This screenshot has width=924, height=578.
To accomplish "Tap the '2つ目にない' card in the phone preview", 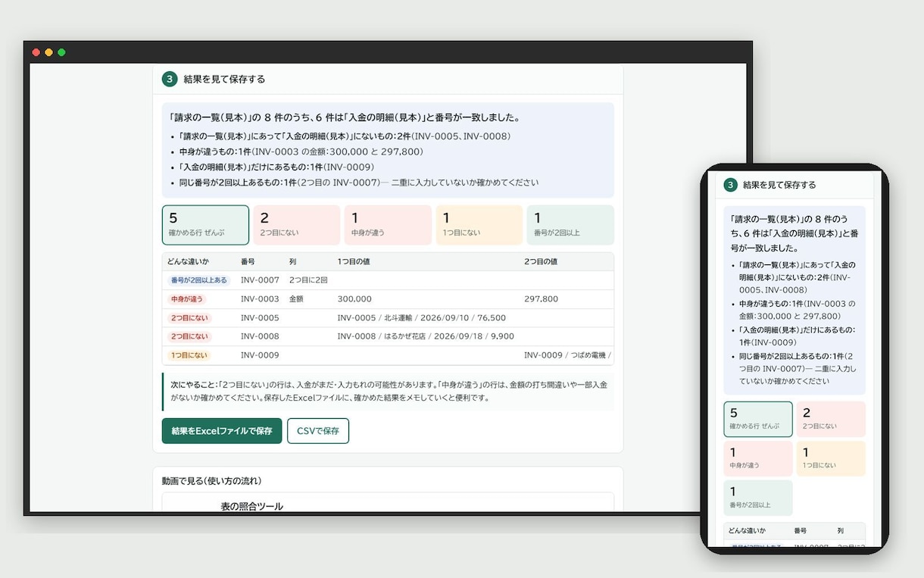I will [x=831, y=420].
